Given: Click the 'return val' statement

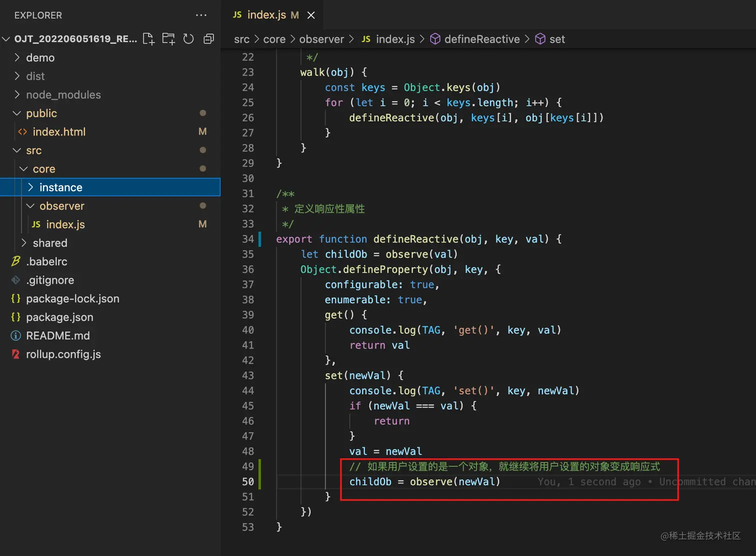Looking at the screenshot, I should point(379,345).
